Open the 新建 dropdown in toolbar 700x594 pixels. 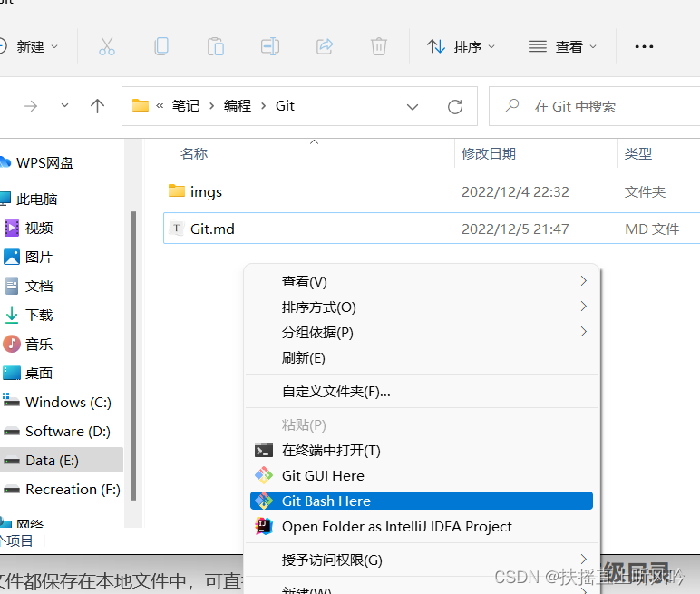[x=37, y=46]
